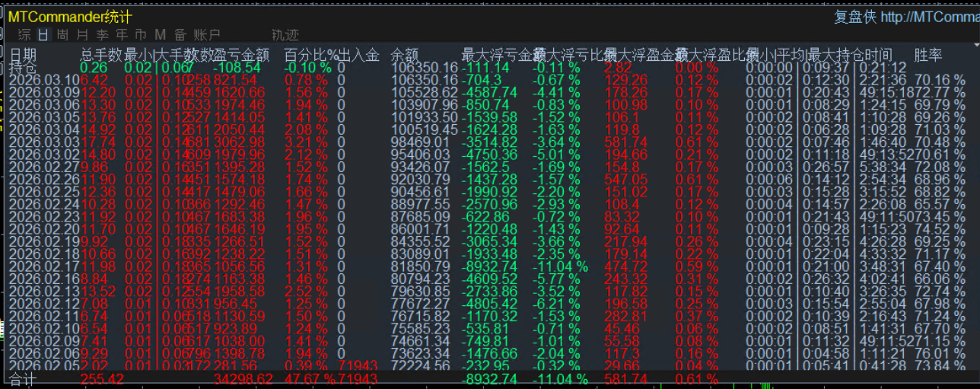This screenshot has height=389, width=980.
Task: Select the 2026.02.13 date row
Action: point(44,292)
